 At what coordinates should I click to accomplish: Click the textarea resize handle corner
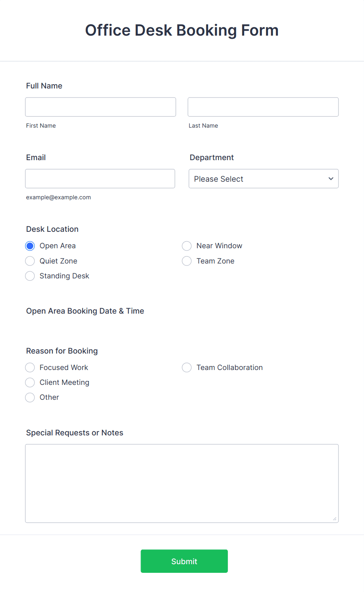(x=335, y=519)
